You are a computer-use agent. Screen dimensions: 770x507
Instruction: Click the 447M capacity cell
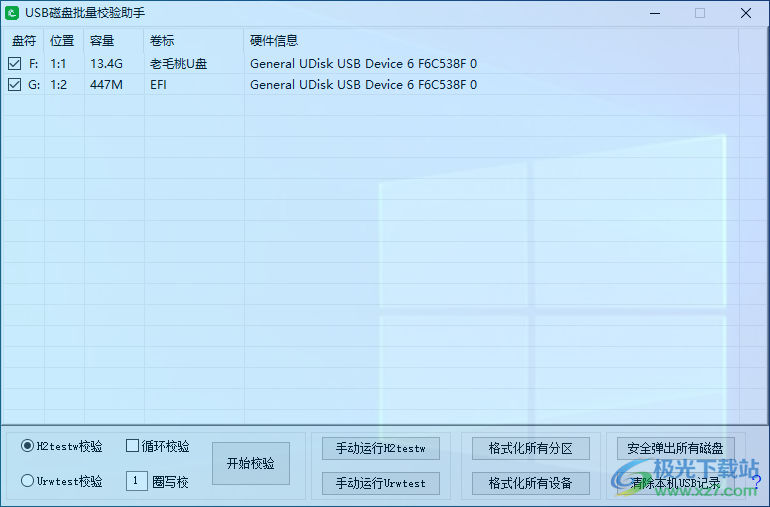click(107, 85)
